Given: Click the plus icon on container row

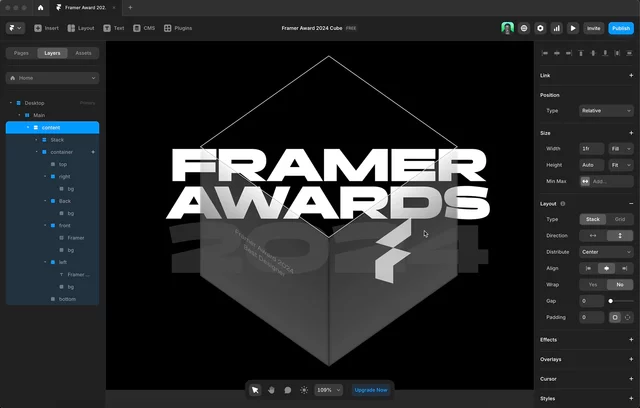Looking at the screenshot, I should (x=93, y=152).
